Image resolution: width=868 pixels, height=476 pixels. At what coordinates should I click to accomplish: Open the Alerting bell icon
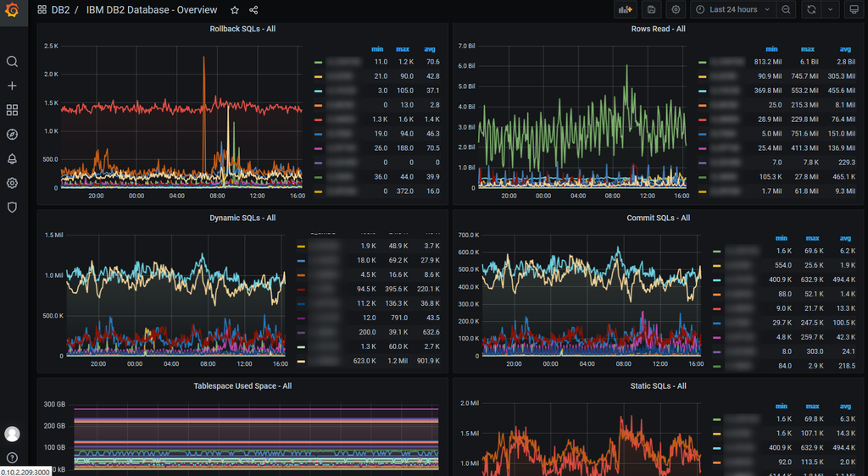coord(12,158)
